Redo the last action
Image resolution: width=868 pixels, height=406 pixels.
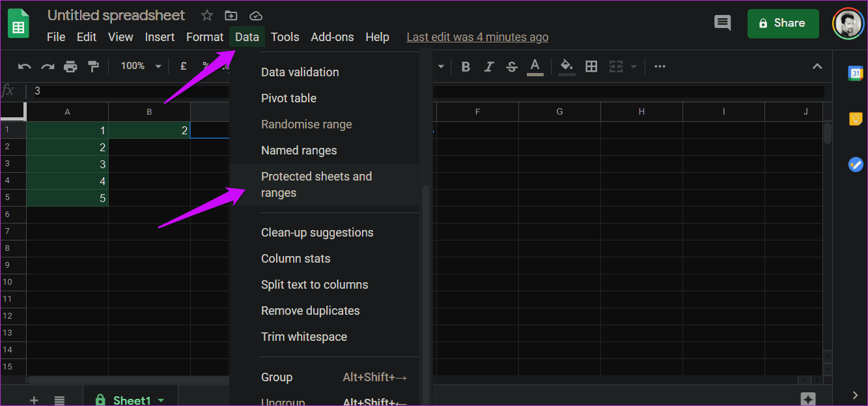(x=48, y=66)
